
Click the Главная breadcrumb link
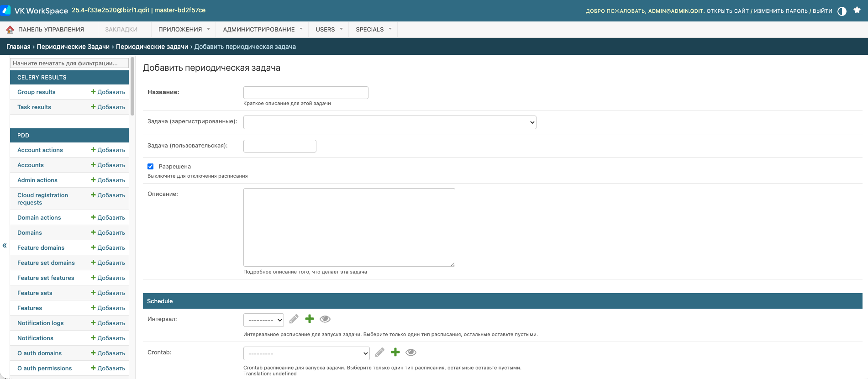(18, 47)
